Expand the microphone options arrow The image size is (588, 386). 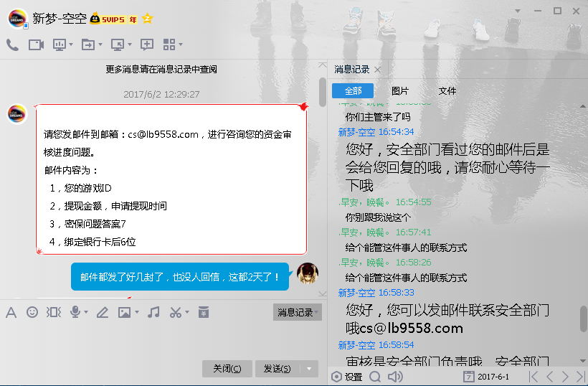coord(86,311)
